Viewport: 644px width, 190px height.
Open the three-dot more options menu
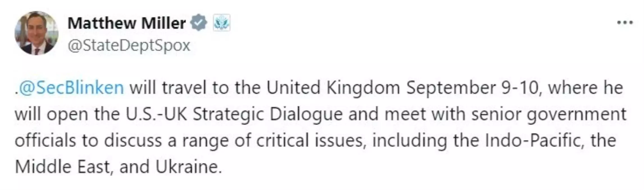pyautogui.click(x=625, y=23)
